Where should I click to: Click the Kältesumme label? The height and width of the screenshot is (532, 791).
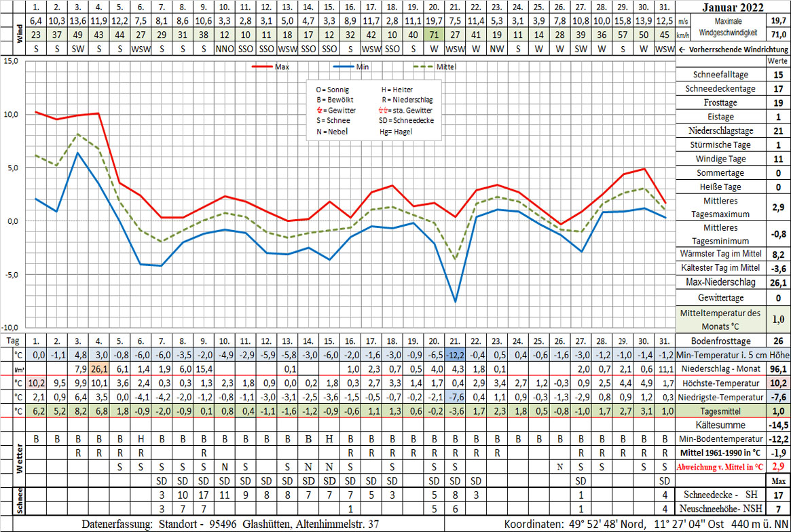[x=719, y=425]
